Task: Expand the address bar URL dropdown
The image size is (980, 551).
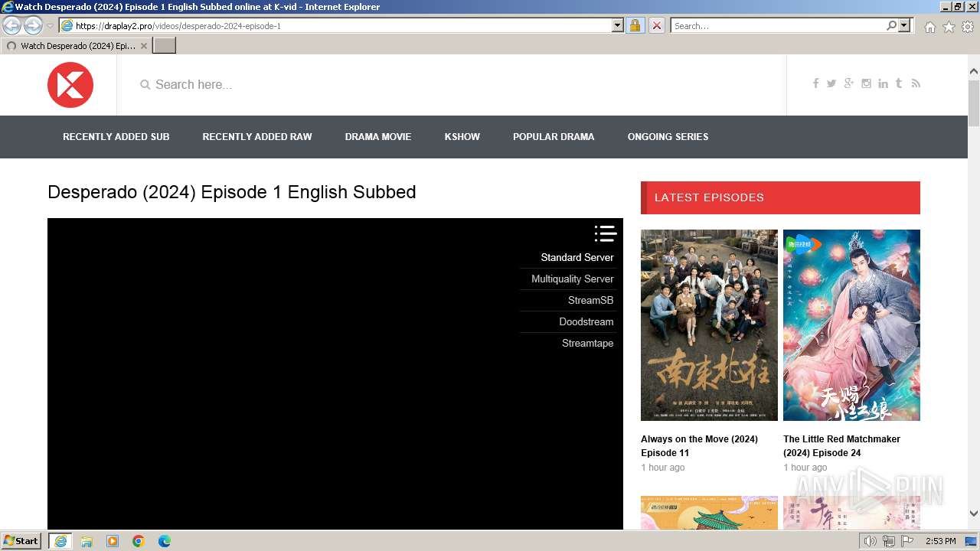Action: [x=618, y=25]
